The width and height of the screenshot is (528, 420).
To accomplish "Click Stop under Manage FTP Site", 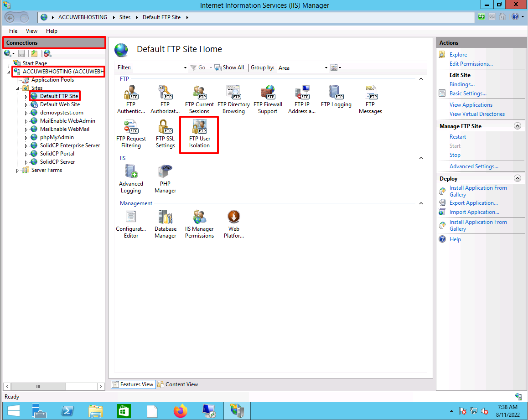I will (x=455, y=155).
